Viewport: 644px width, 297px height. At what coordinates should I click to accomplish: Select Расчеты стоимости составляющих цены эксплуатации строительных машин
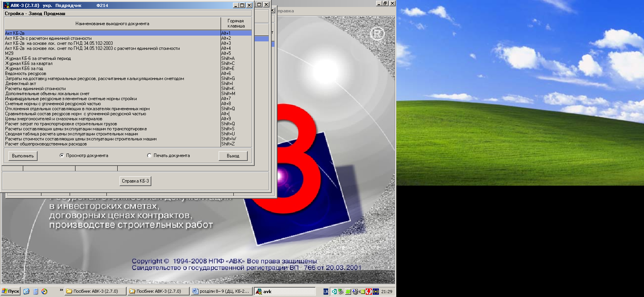[128, 139]
